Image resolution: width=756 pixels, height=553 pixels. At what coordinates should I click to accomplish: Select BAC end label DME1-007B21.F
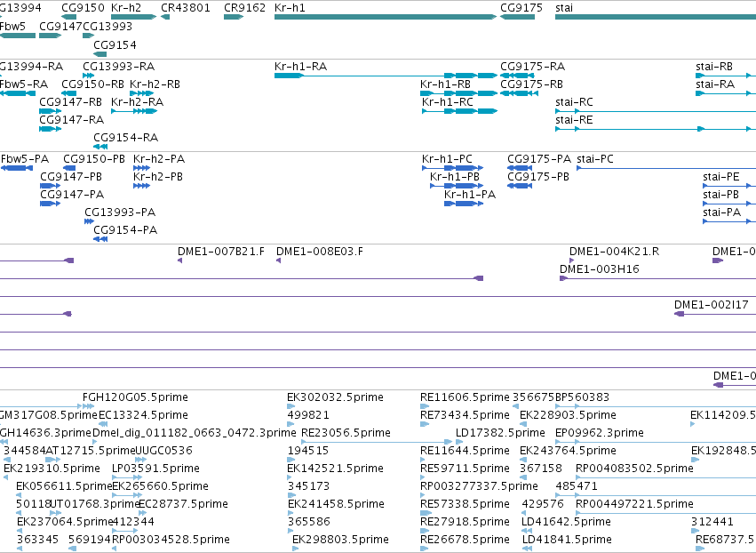pyautogui.click(x=221, y=252)
